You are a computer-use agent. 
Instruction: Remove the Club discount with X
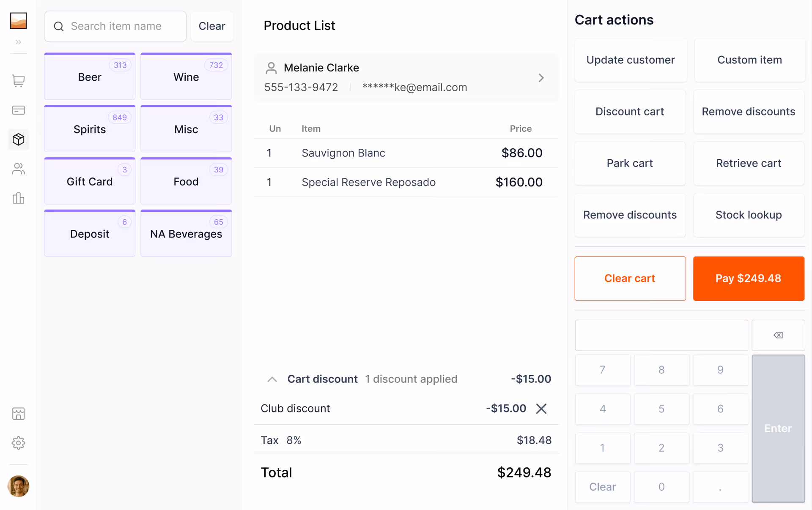coord(541,409)
